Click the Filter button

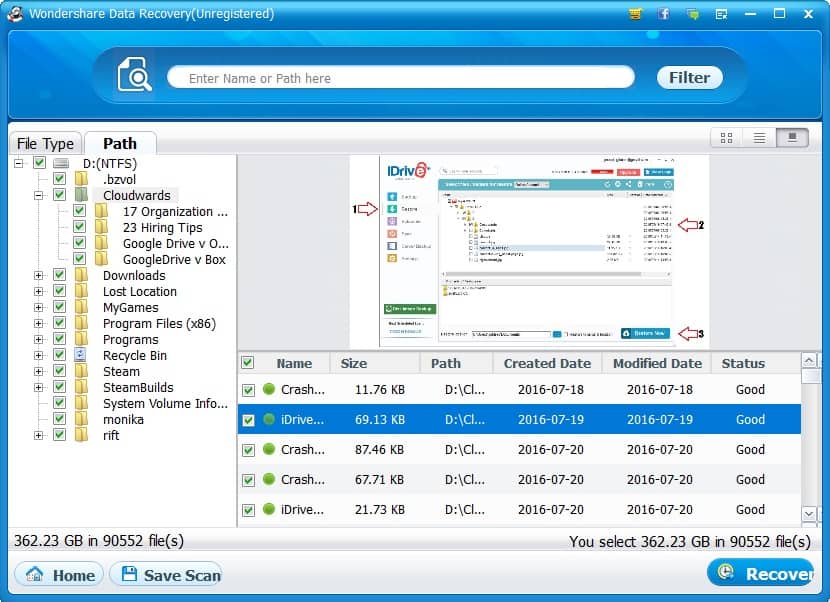click(x=689, y=78)
